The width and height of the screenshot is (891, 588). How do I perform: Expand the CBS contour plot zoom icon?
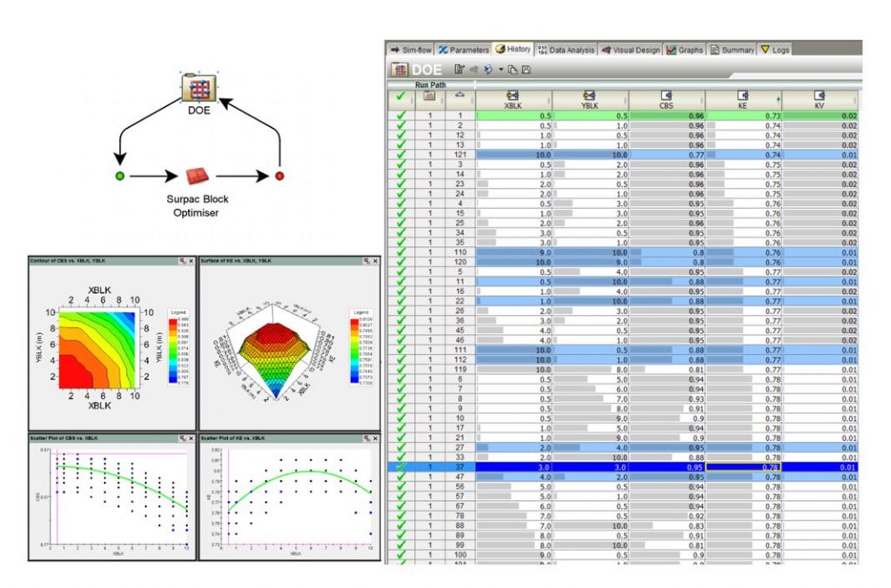tap(183, 261)
